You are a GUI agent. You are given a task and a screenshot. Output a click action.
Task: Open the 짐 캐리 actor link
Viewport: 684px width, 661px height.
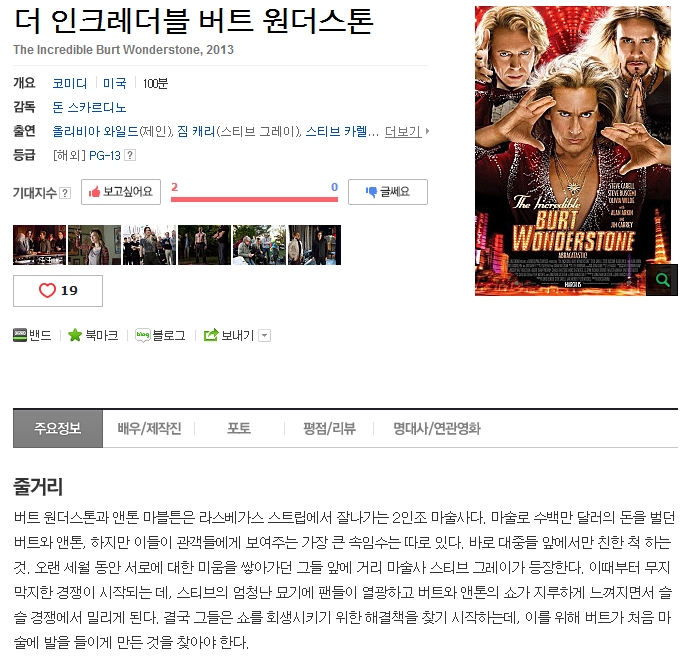click(x=196, y=131)
